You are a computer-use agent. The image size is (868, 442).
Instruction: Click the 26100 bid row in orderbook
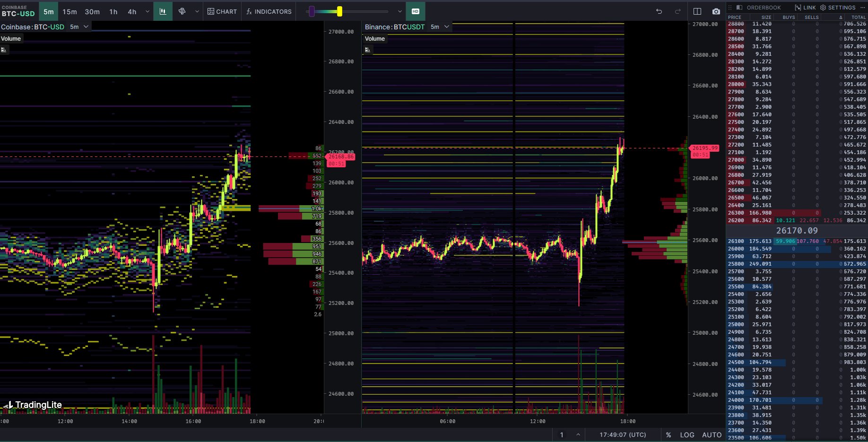click(797, 241)
